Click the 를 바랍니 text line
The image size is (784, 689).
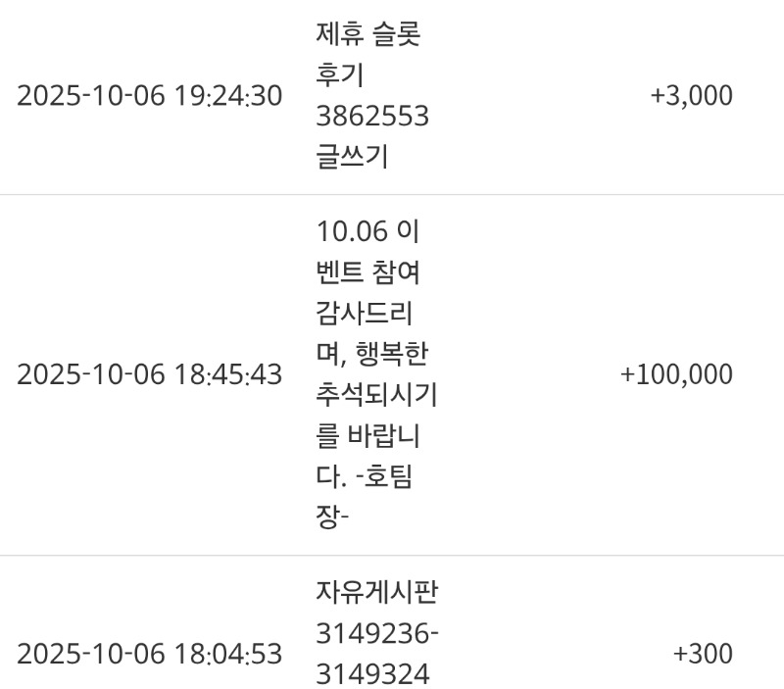[369, 435]
